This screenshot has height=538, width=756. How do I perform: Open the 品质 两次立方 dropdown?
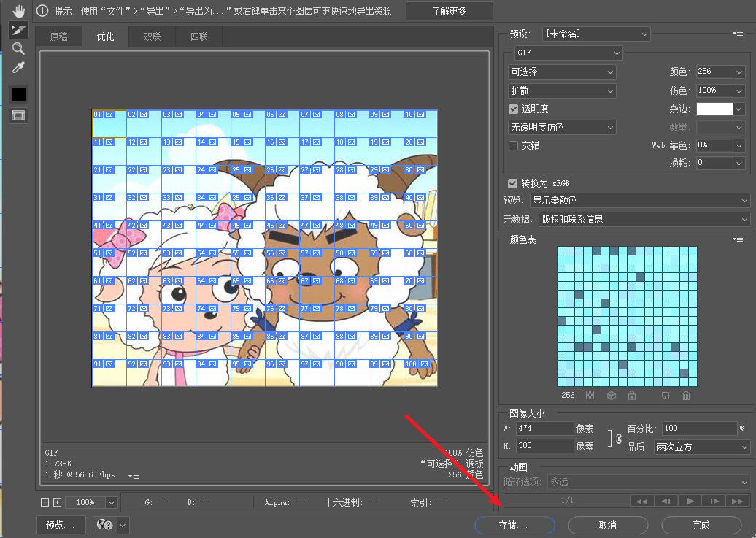(x=702, y=447)
